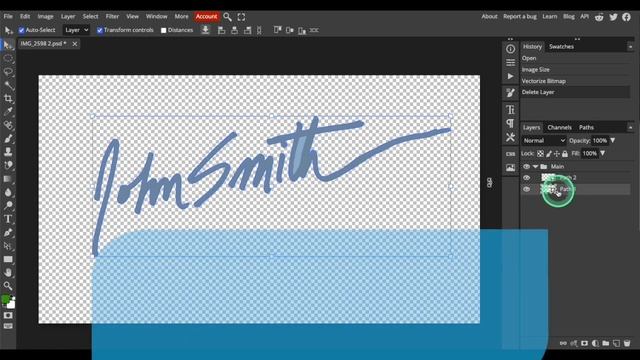Open the Fill slider arrow
The image size is (640, 360).
[602, 153]
